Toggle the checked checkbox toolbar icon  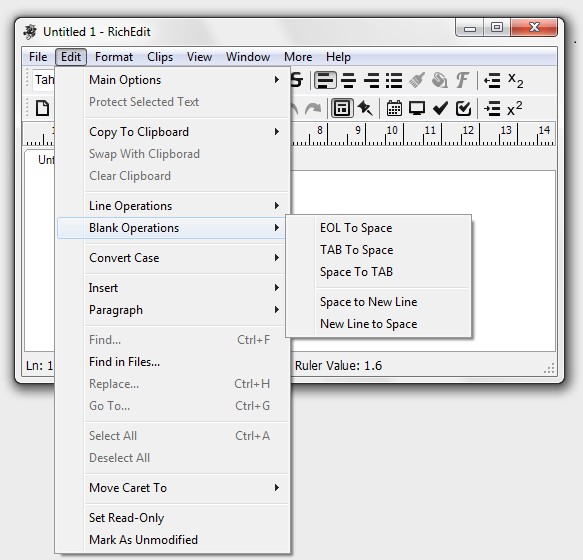[463, 109]
